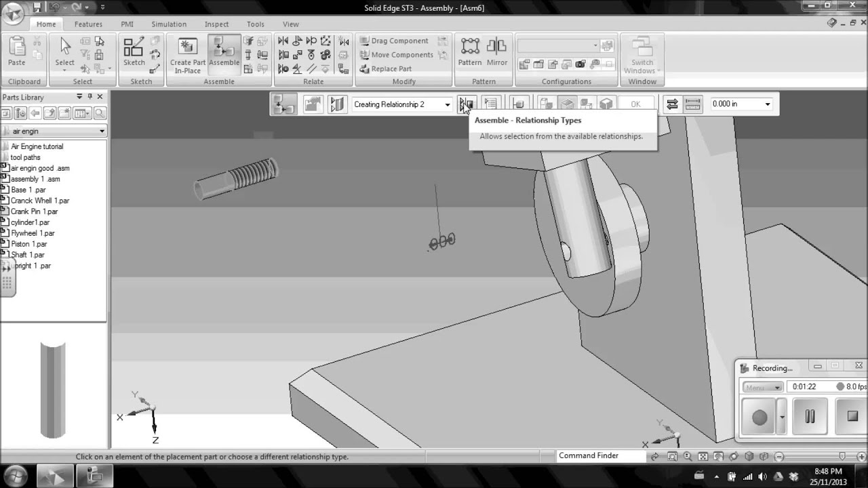Select cylinder1.par file
Screen dimensions: 868x488
tap(30, 222)
